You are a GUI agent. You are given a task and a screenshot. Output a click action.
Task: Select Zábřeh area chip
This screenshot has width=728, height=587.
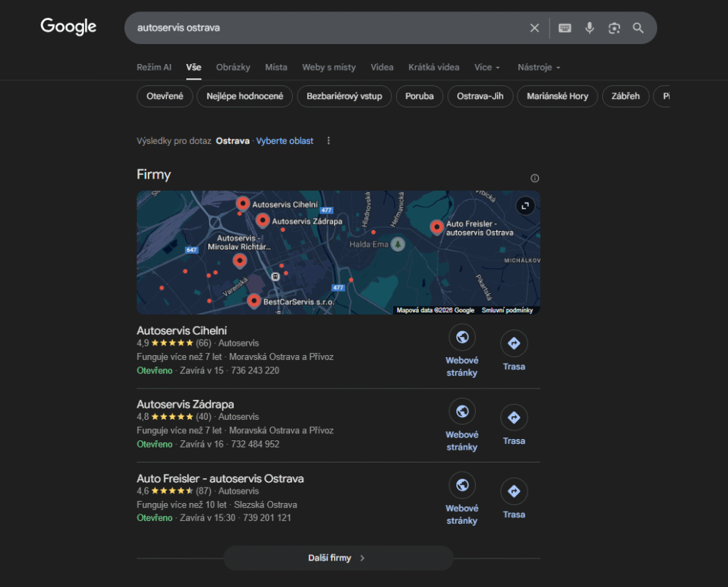coord(626,96)
